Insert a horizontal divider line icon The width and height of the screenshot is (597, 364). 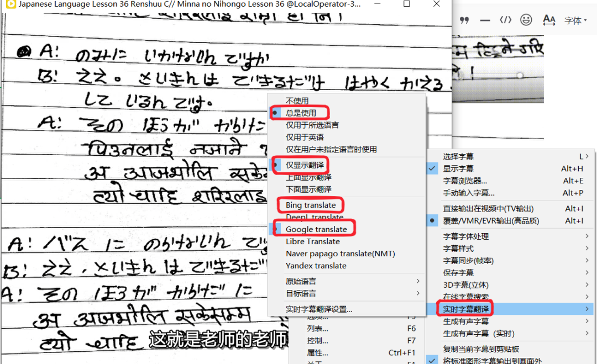[x=485, y=20]
